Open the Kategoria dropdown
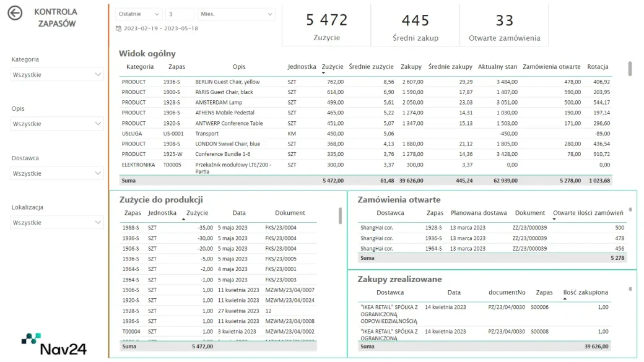The width and height of the screenshot is (644, 362). click(57, 75)
